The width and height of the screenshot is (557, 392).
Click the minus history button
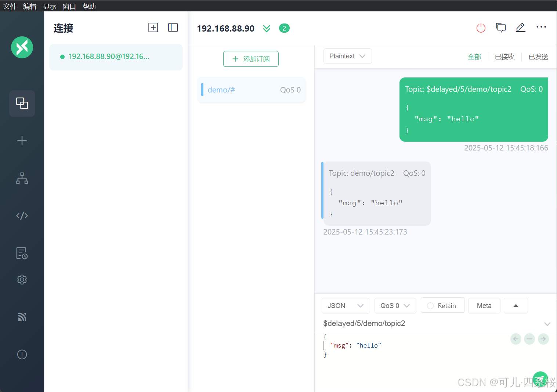pyautogui.click(x=529, y=339)
